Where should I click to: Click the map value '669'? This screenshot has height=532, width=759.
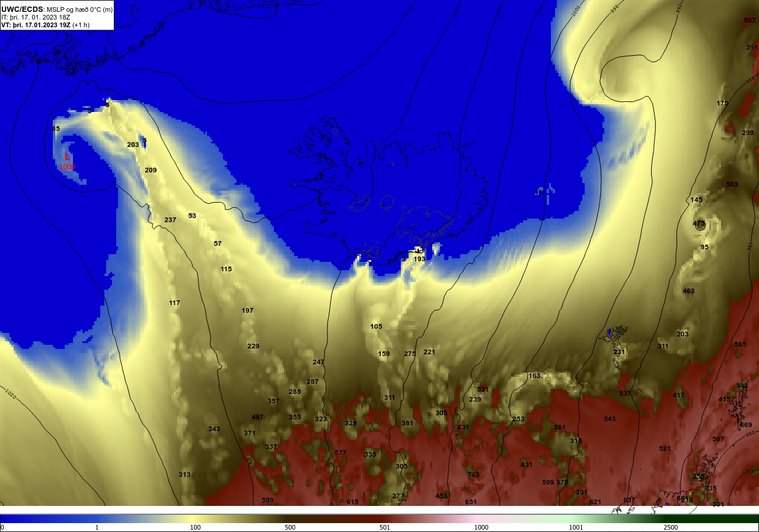point(746,425)
